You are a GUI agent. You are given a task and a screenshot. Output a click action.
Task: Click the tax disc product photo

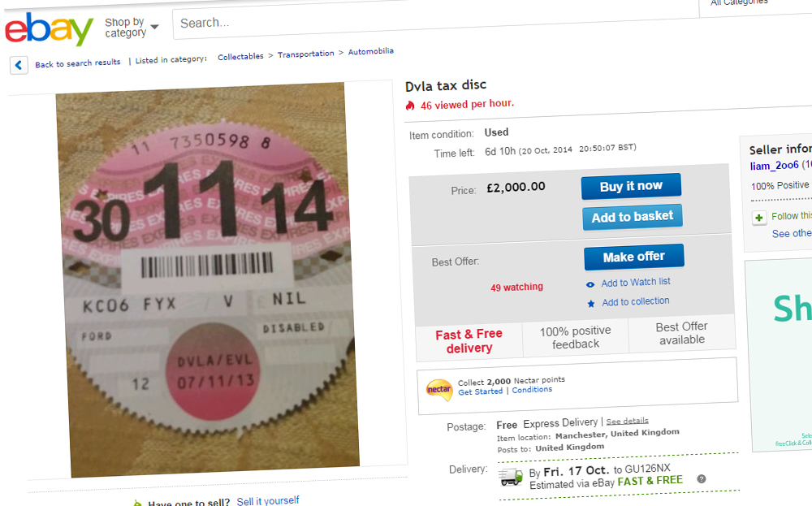click(207, 279)
